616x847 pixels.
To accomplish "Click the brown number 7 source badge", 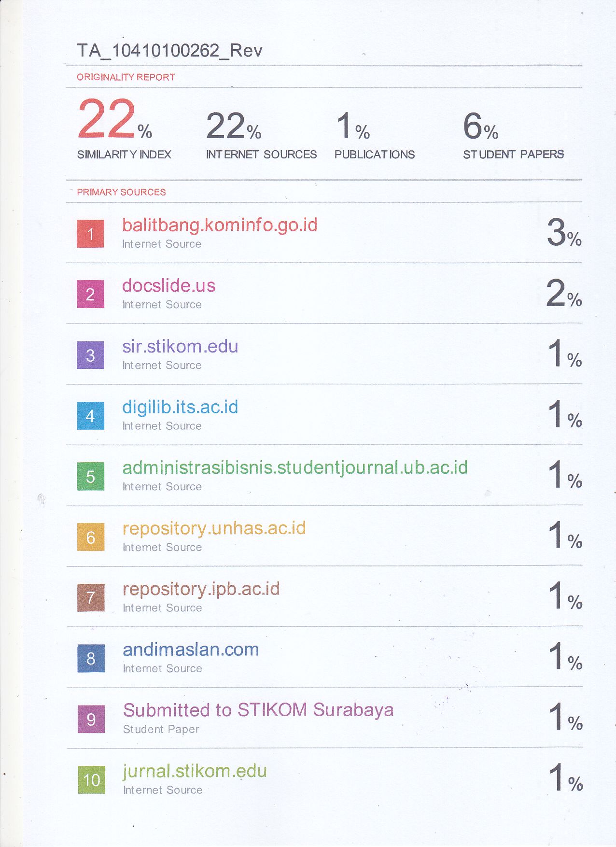I will click(x=91, y=598).
